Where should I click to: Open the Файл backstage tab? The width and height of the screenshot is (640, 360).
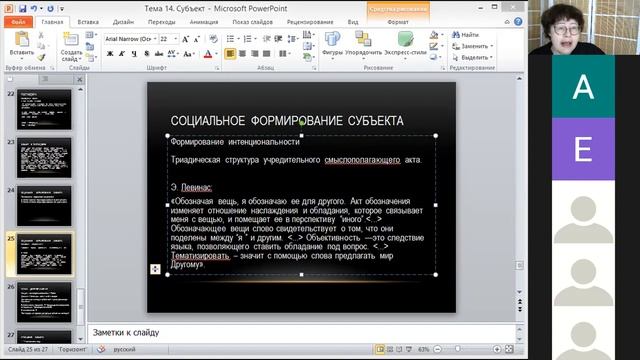18,22
